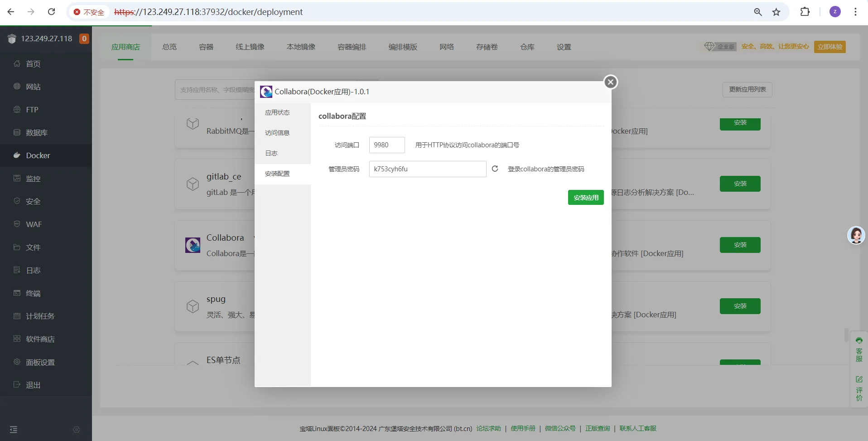Click the 访问端口 input field
The image size is (868, 441).
pyautogui.click(x=387, y=145)
